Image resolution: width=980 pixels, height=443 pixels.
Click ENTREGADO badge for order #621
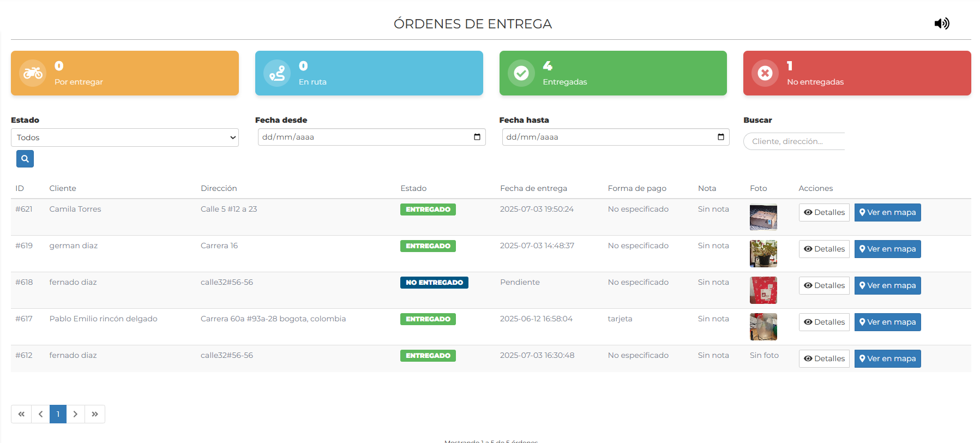pyautogui.click(x=428, y=209)
